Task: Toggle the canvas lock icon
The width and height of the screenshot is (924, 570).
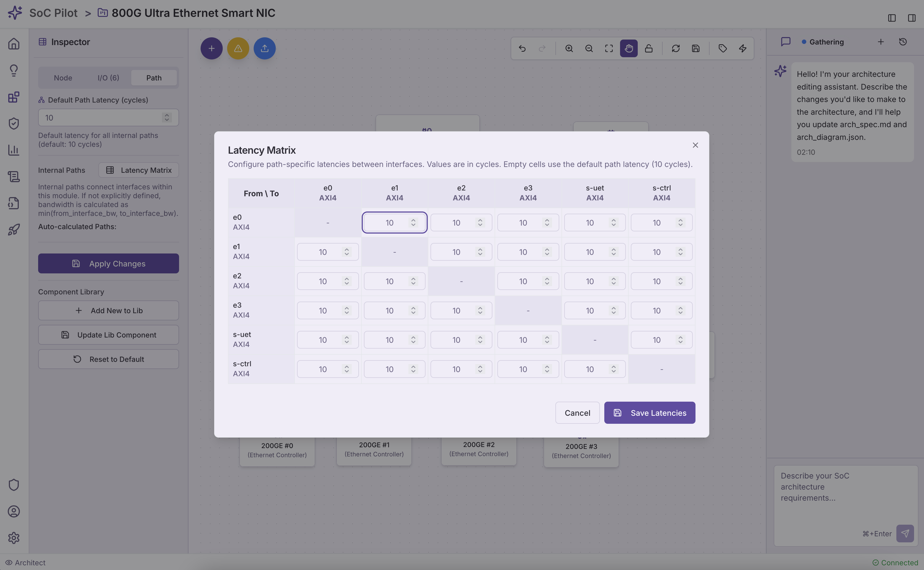Action: click(x=649, y=48)
